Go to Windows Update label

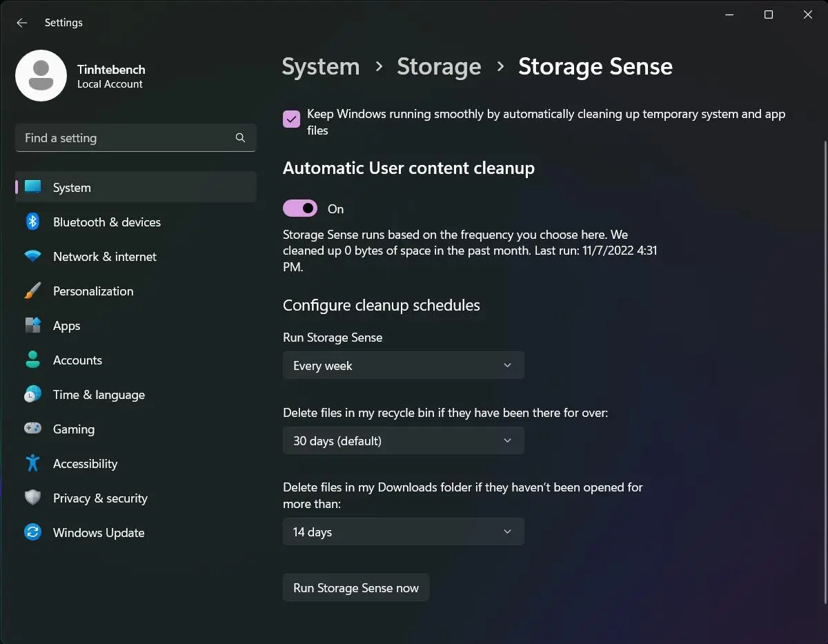click(x=99, y=533)
